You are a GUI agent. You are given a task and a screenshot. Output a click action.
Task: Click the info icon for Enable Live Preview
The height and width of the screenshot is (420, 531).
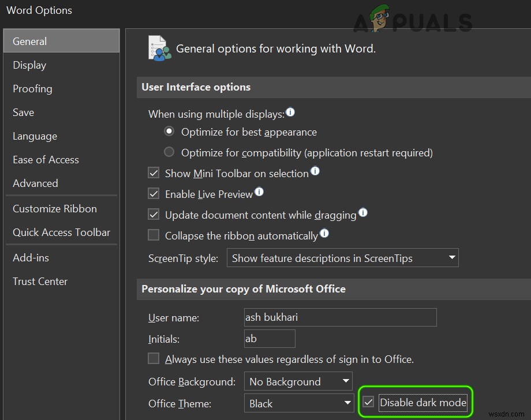click(x=259, y=192)
